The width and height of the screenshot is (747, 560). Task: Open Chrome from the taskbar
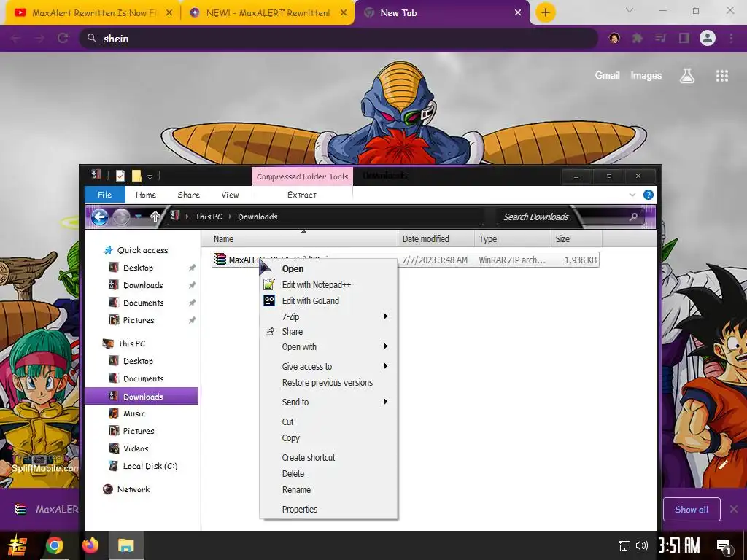pos(54,545)
